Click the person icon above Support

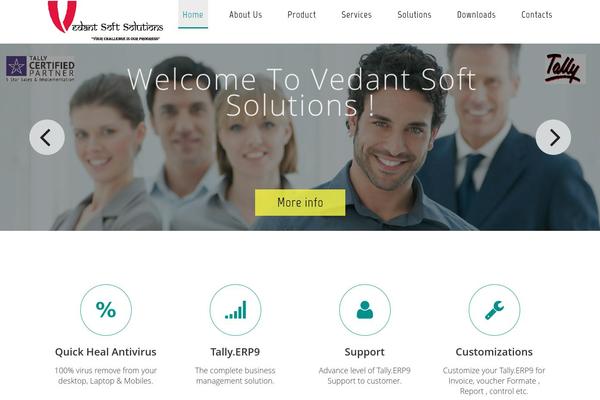(x=365, y=310)
